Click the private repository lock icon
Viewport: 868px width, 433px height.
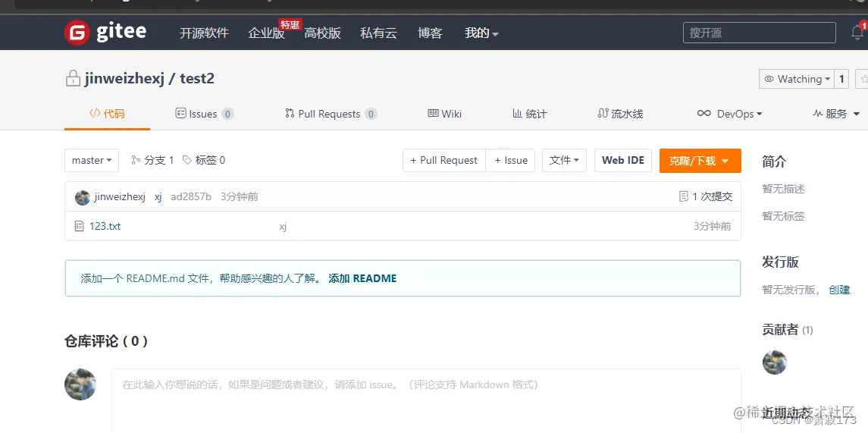(x=73, y=79)
